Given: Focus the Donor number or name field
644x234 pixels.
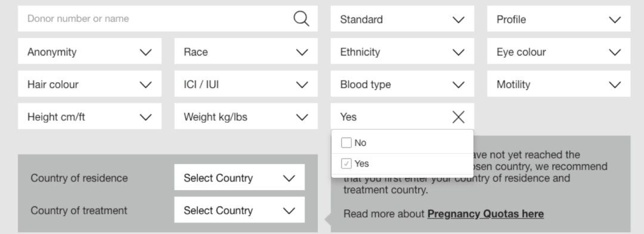Looking at the screenshot, I should (x=156, y=18).
